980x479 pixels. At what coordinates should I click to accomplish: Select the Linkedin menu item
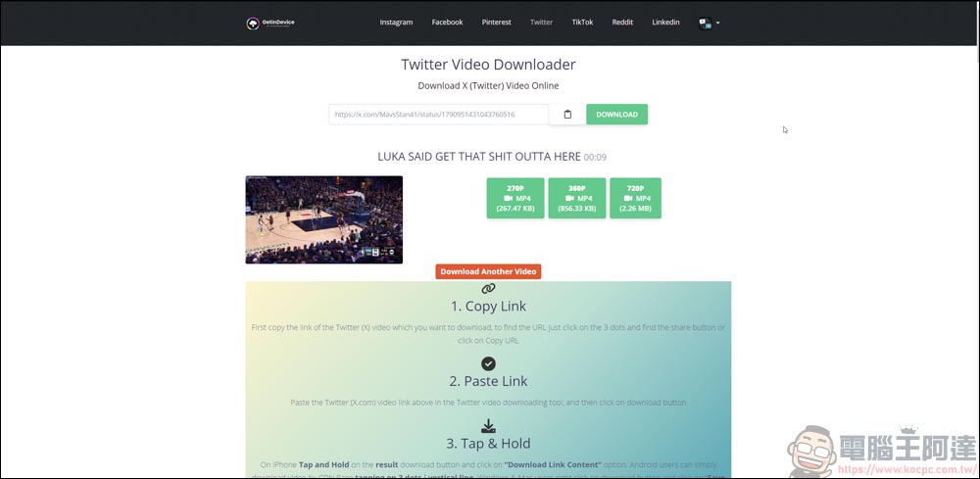(x=665, y=23)
